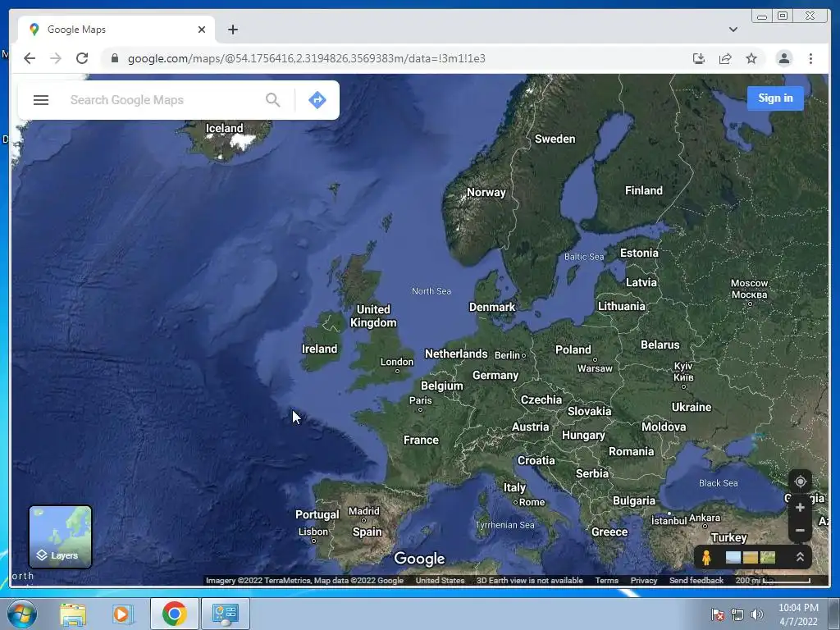Image resolution: width=840 pixels, height=630 pixels.
Task: Show your location with the target icon
Action: click(800, 482)
